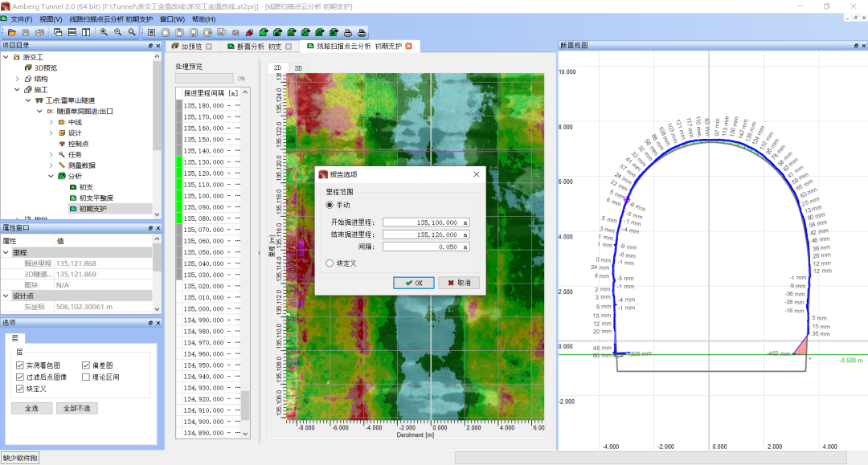Screen dimensions: 868x465
Task: Click the OK button in 报告选项 dialog
Action: pos(413,282)
